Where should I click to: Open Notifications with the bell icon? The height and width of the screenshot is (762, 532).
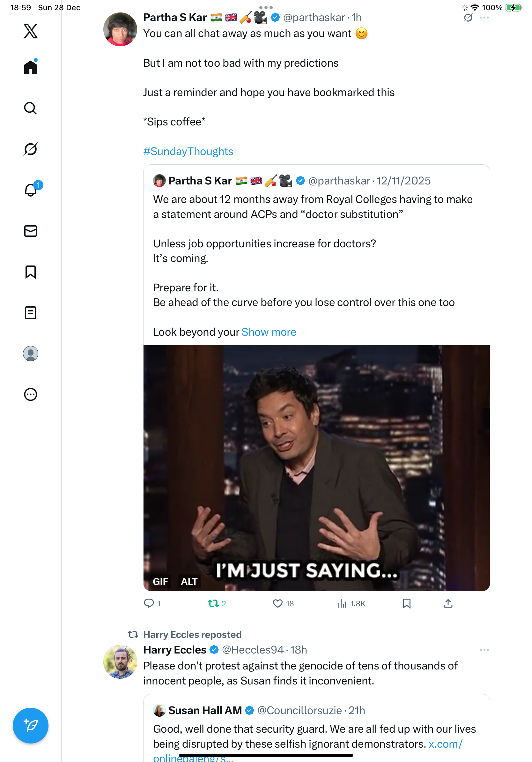tap(31, 190)
